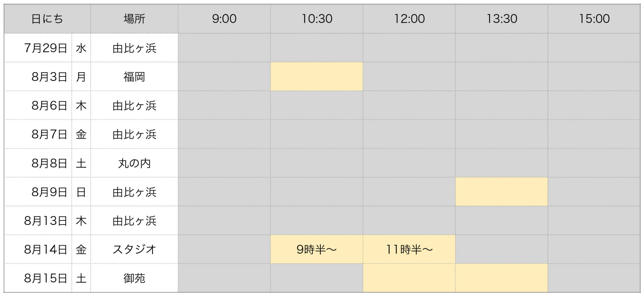This screenshot has height=297, width=644.
Task: Click the 15:00 column header
Action: [x=594, y=19]
